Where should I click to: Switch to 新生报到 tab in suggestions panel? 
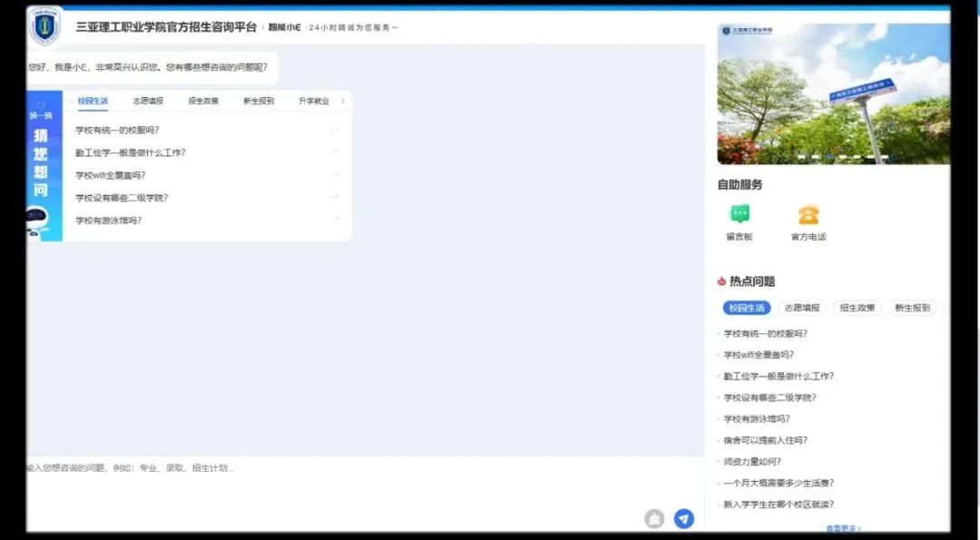(x=259, y=101)
